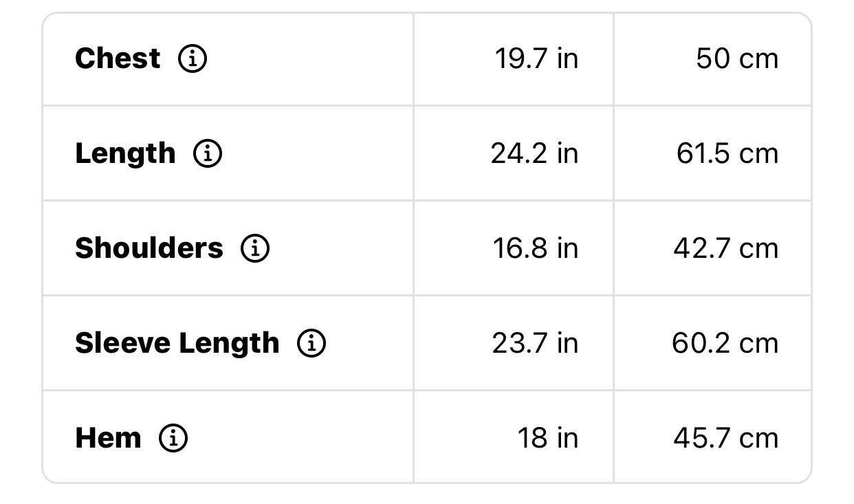The height and width of the screenshot is (504, 854).
Task: Click the 24.2 in length value
Action: (x=534, y=153)
